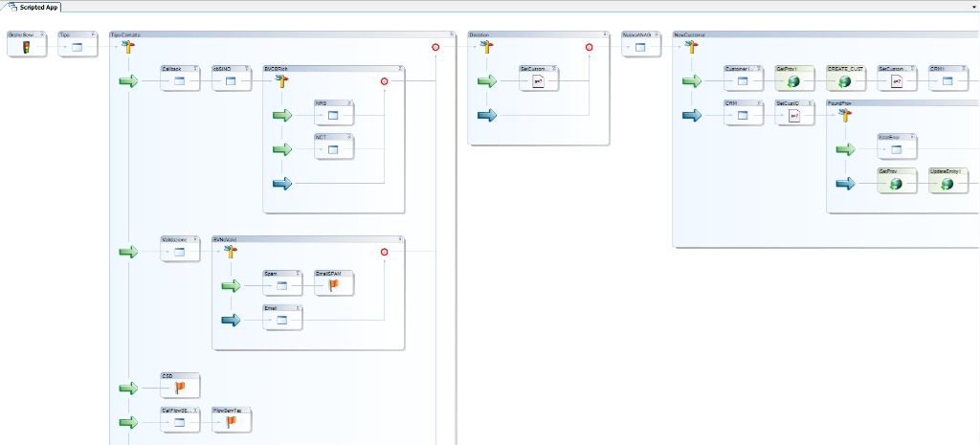This screenshot has width=980, height=445.
Task: Click the Tipo node window icon
Action: point(78,47)
